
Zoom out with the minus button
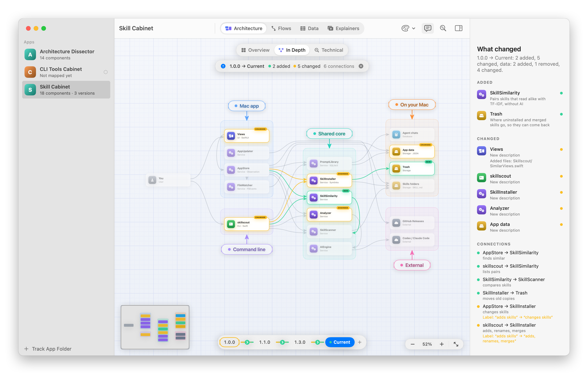pos(412,344)
